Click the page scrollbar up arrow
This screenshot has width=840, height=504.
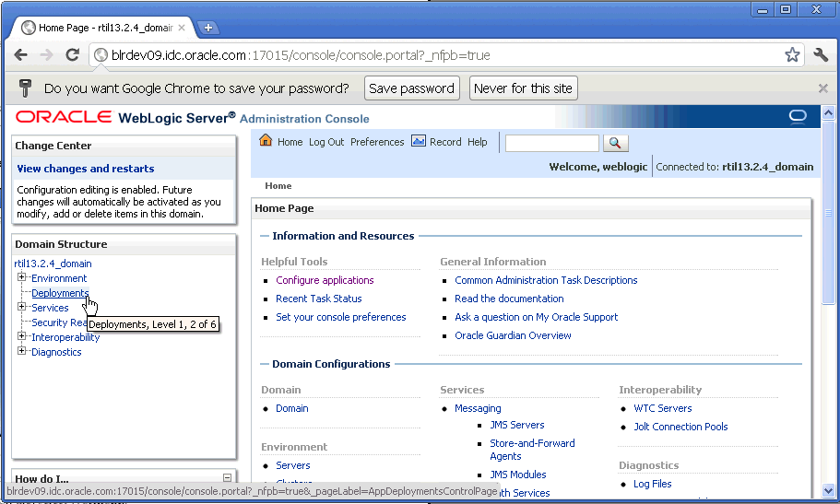tap(828, 112)
